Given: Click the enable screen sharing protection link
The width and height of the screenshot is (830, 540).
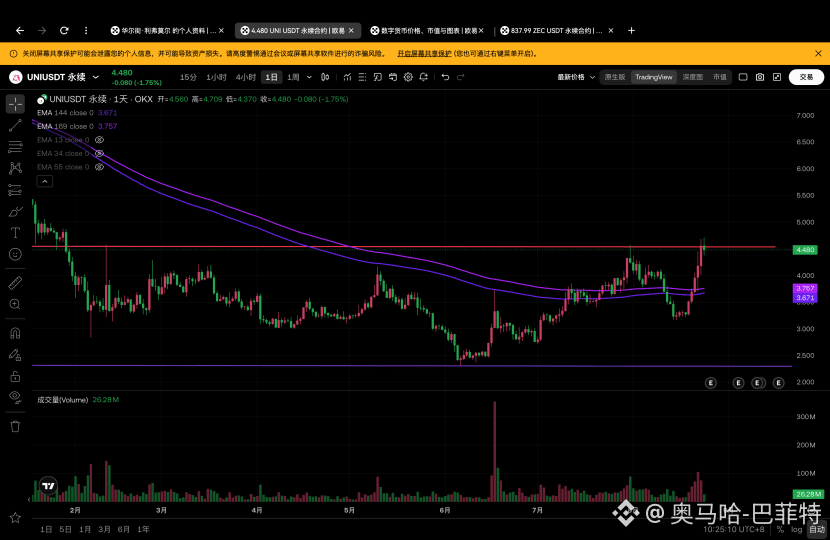Looking at the screenshot, I should [x=425, y=53].
